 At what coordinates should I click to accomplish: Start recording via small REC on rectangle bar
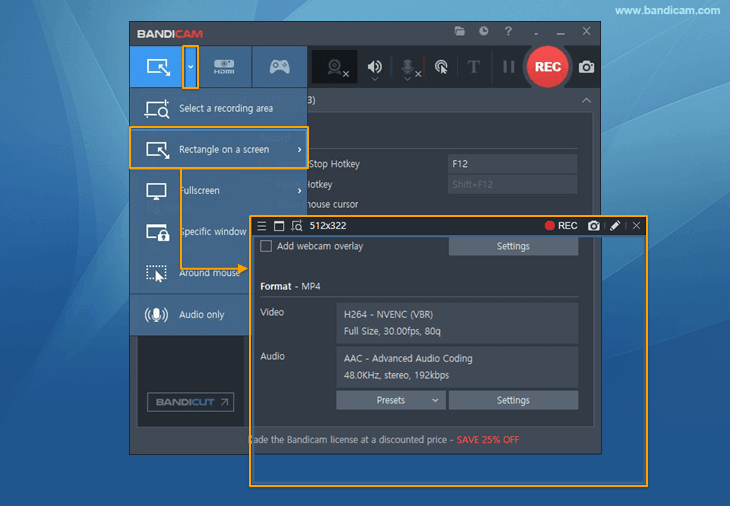click(x=561, y=226)
